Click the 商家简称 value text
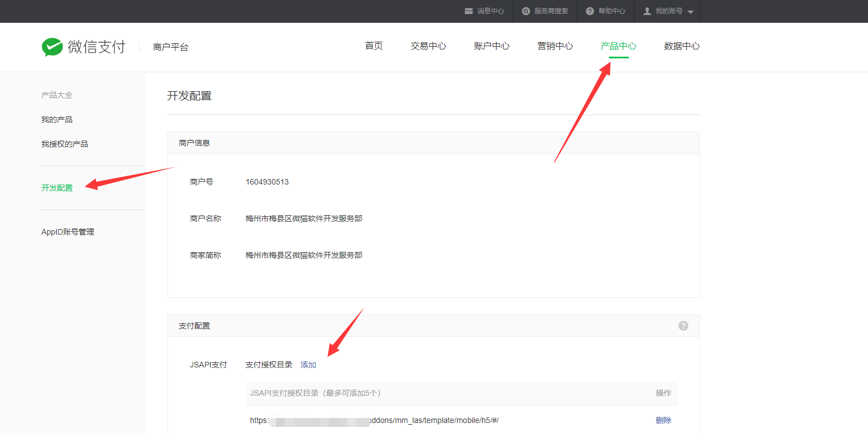Image resolution: width=868 pixels, height=433 pixels. point(304,255)
